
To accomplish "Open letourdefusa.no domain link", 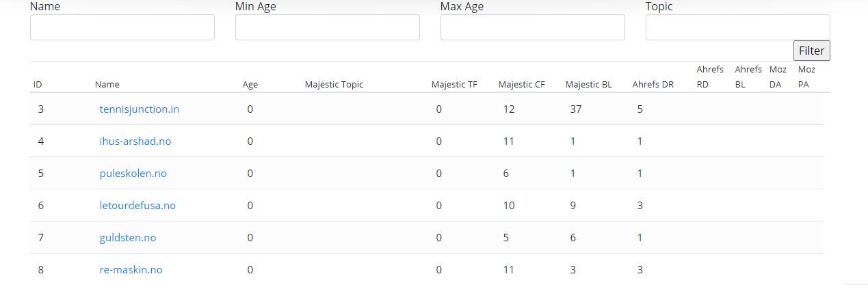I will click(x=137, y=205).
